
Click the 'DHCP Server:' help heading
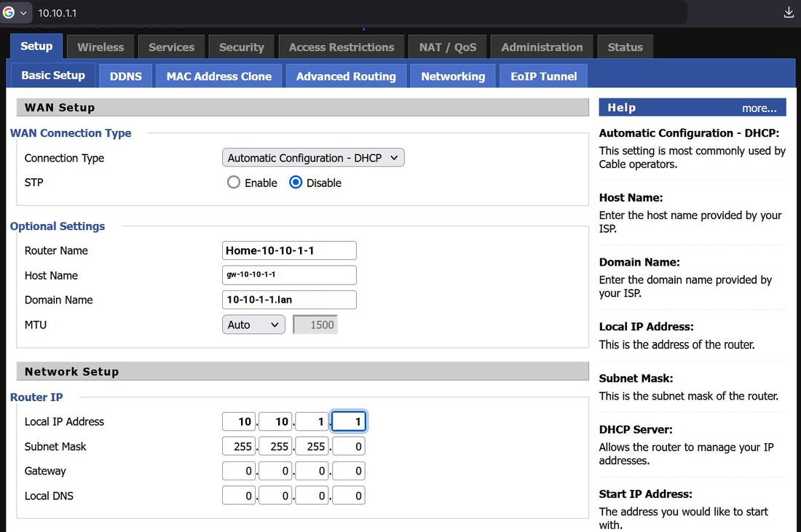coord(636,429)
